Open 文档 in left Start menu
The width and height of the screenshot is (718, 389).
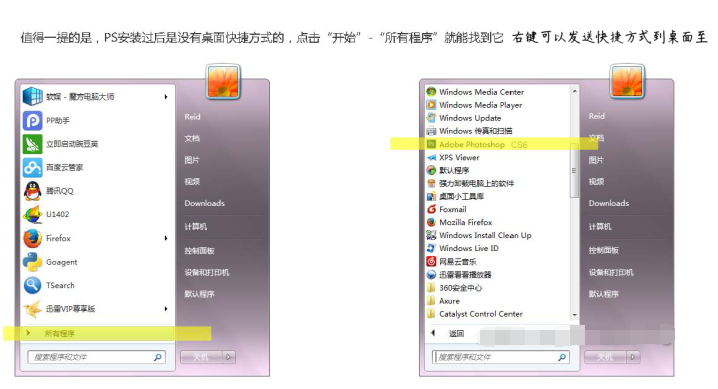point(192,138)
